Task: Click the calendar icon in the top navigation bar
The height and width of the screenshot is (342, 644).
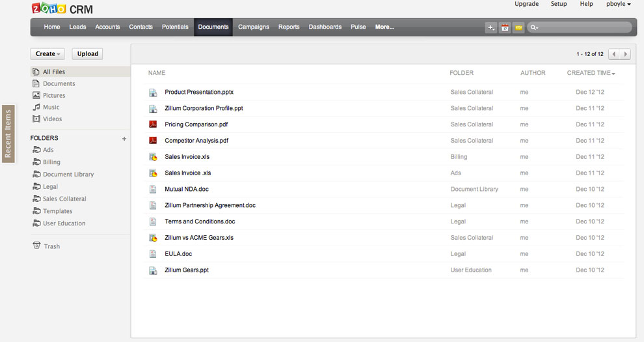Action: coord(505,27)
